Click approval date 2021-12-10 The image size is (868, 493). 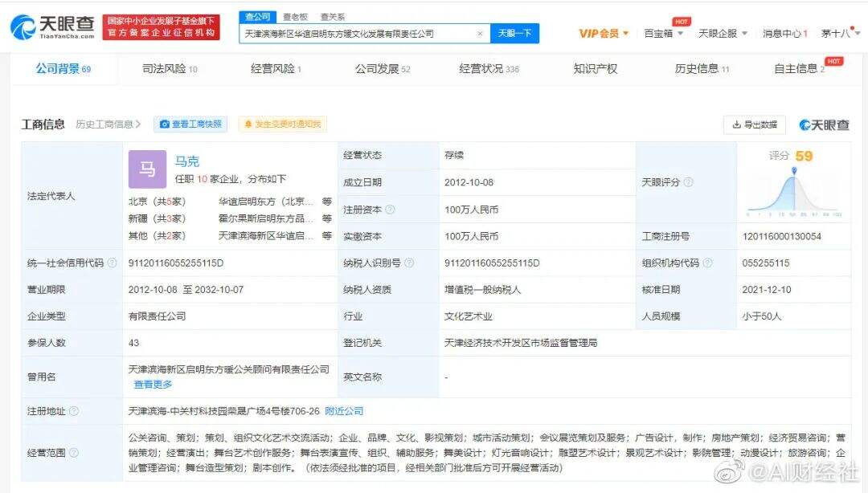pyautogui.click(x=767, y=289)
